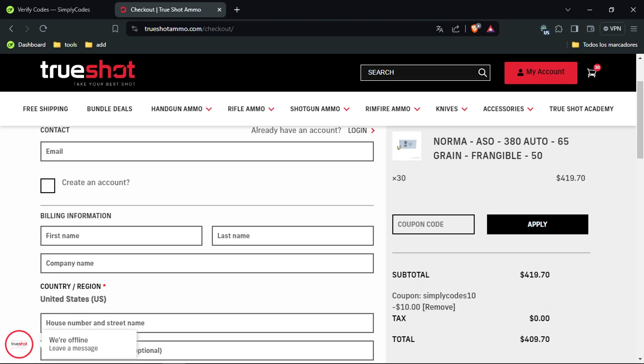This screenshot has width=644, height=364.
Task: Open True Shot Academy menu item
Action: (x=581, y=109)
